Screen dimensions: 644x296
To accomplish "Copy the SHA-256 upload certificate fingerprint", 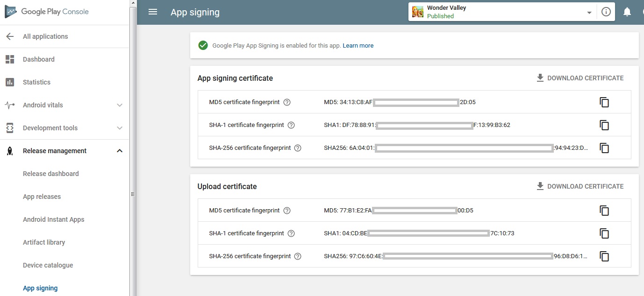I will 604,256.
